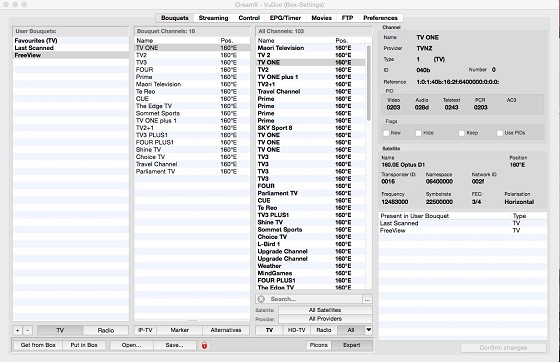Select Te Reo in Bouquet Channels
Viewport: 560px width, 362px height.
[x=192, y=91]
